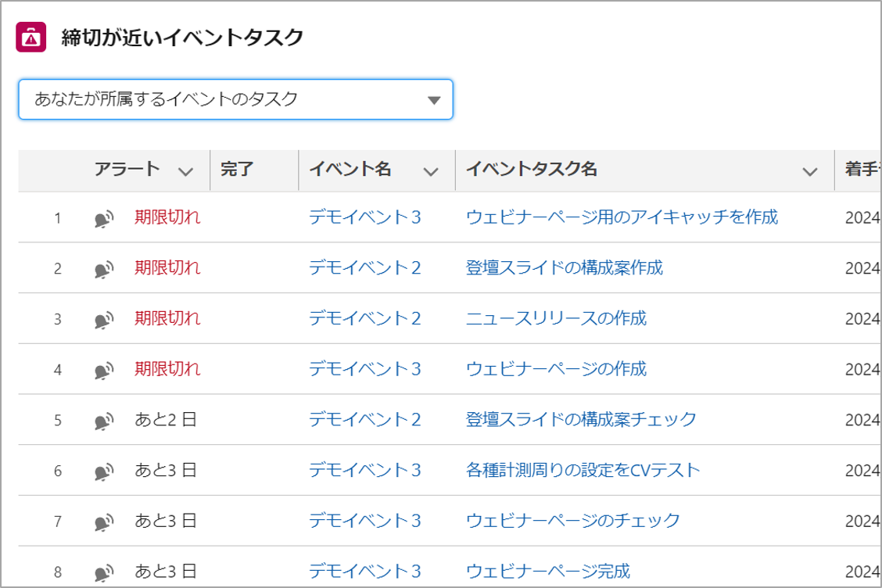Click the red event task header icon
The image size is (882, 588).
[30, 38]
